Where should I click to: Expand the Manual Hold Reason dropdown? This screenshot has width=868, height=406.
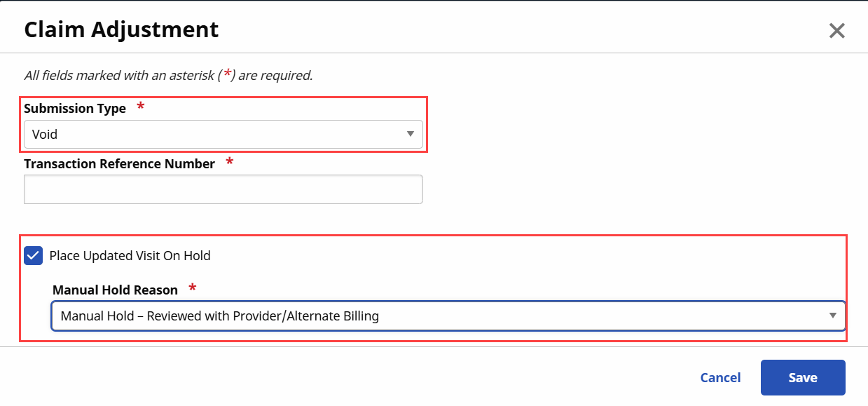click(x=446, y=316)
